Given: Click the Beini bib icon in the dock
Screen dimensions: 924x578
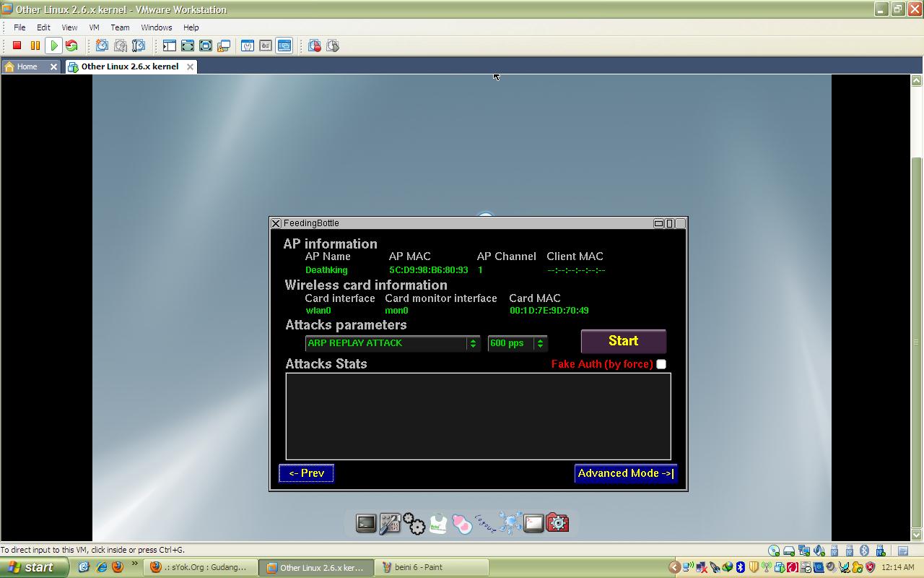Looking at the screenshot, I should (438, 523).
